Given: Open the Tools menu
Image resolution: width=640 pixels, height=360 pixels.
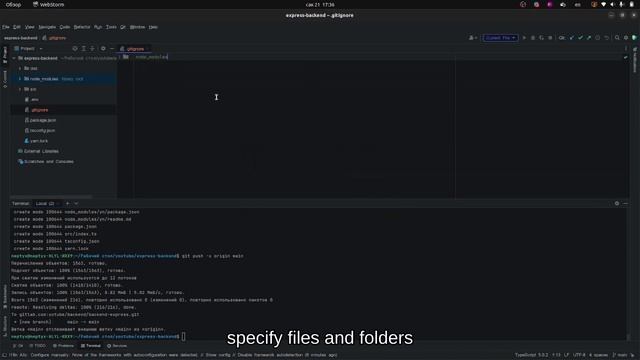Looking at the screenshot, I should [111, 27].
